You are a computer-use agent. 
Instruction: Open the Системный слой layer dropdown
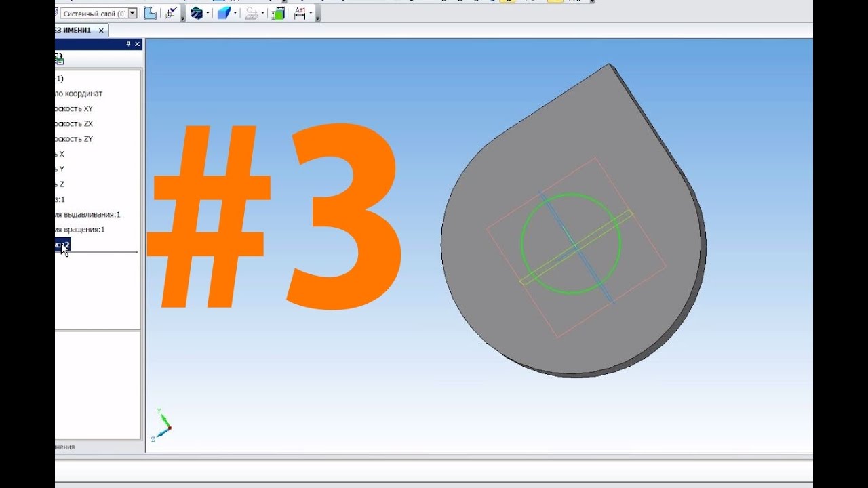[132, 13]
